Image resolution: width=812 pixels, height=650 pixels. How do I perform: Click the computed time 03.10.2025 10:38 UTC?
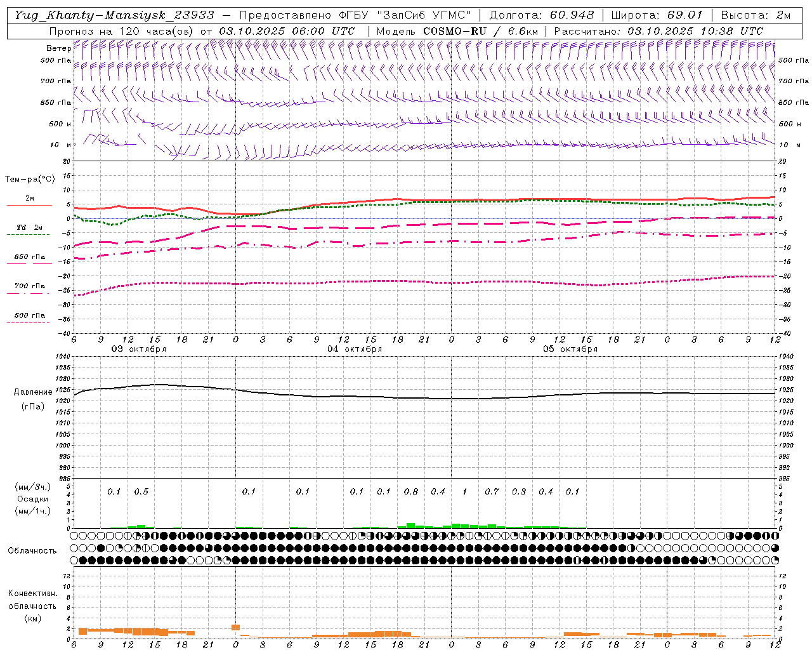(695, 31)
